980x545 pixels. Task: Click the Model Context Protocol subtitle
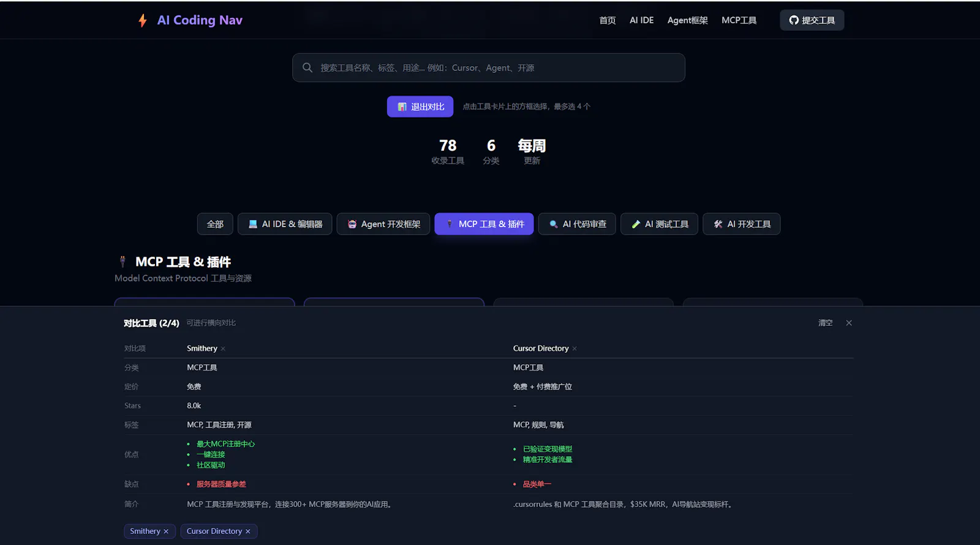point(183,279)
